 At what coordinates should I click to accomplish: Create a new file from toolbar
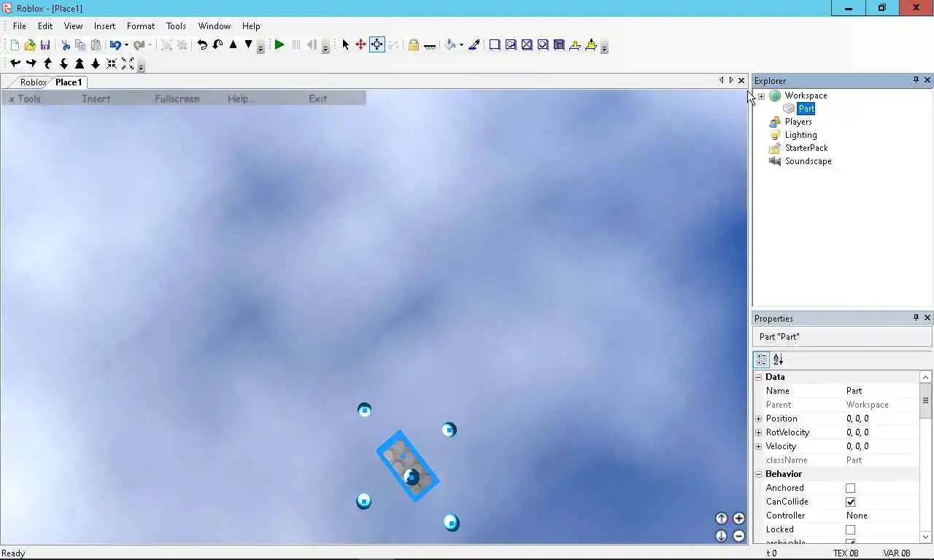pyautogui.click(x=15, y=45)
